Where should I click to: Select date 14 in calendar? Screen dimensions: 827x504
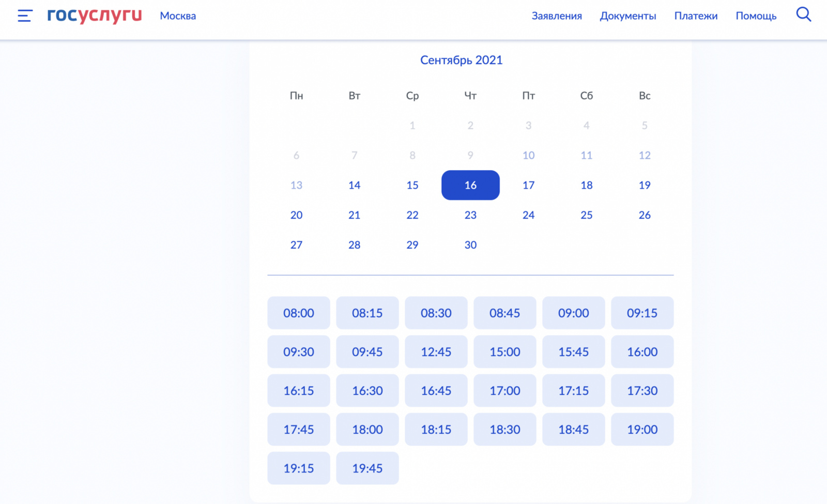click(354, 185)
